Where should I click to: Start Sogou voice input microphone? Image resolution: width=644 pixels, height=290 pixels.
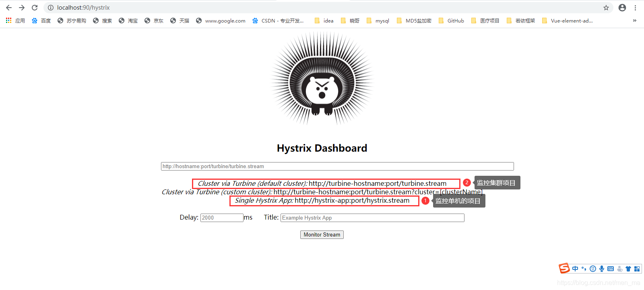602,269
